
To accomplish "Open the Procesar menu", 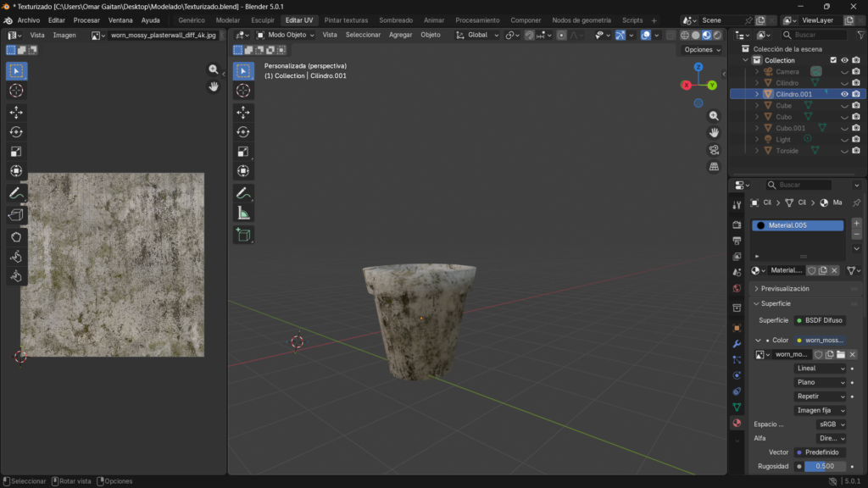I will pos(86,20).
